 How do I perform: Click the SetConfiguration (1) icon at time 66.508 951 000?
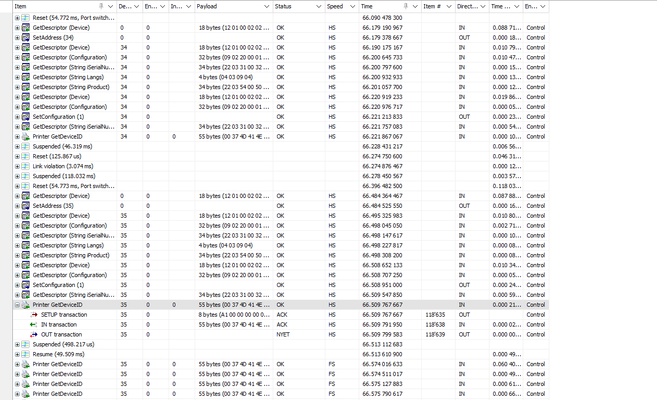(x=26, y=285)
